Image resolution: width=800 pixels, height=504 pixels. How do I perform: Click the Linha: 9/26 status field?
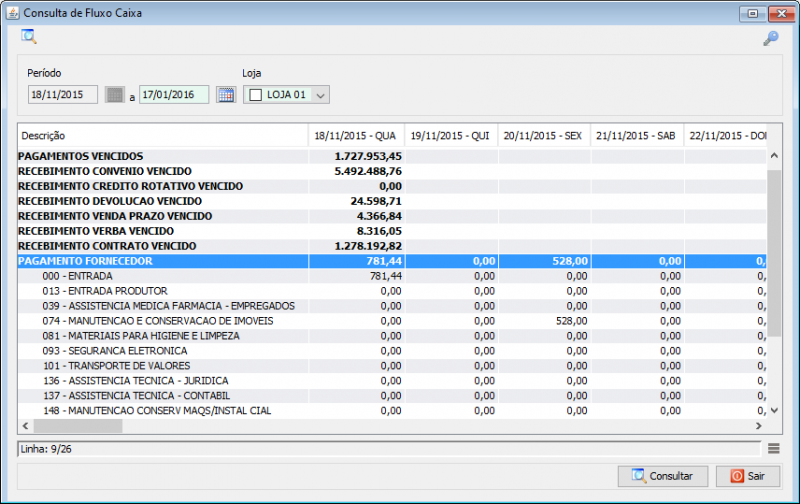click(x=389, y=449)
